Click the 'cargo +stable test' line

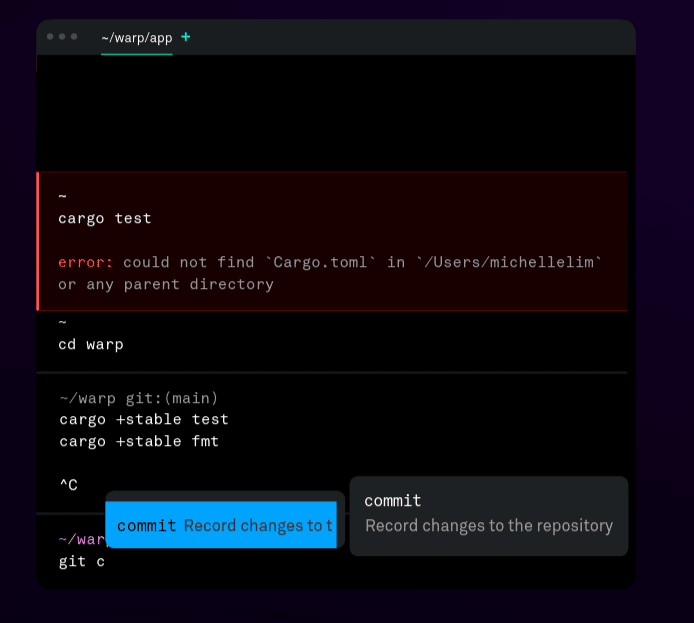(144, 419)
